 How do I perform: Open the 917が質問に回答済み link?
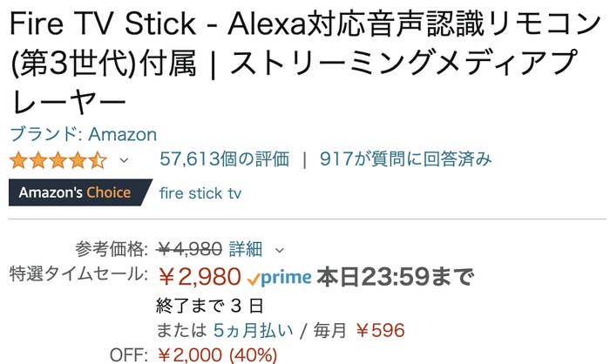[x=406, y=159]
